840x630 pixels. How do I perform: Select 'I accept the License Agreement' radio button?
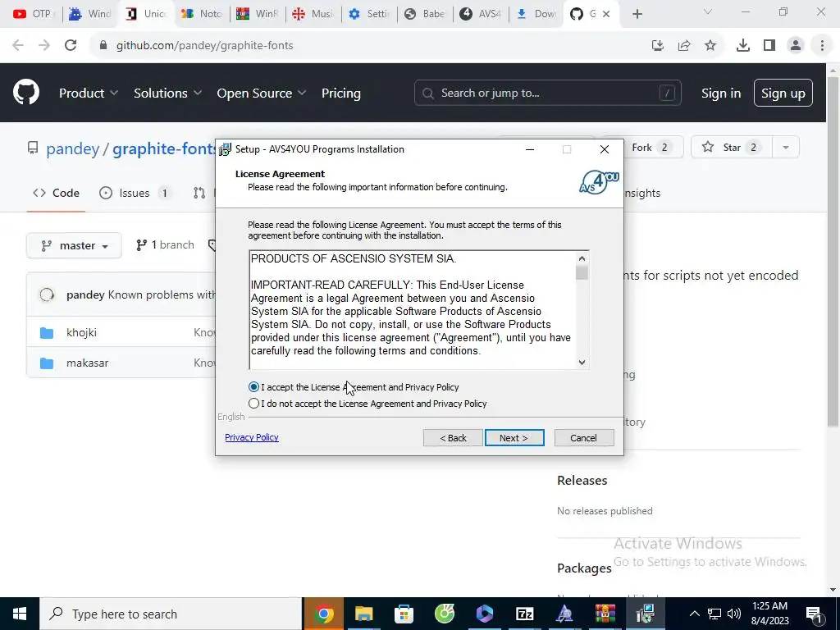coord(254,387)
